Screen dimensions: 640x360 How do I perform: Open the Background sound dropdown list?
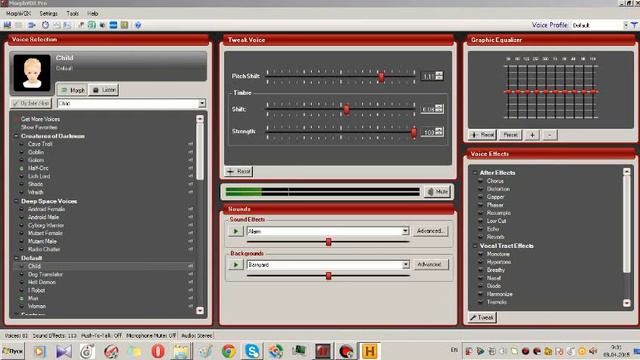tap(405, 265)
